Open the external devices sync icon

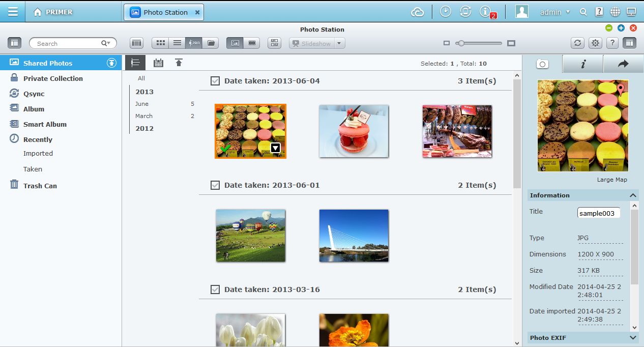point(465,12)
